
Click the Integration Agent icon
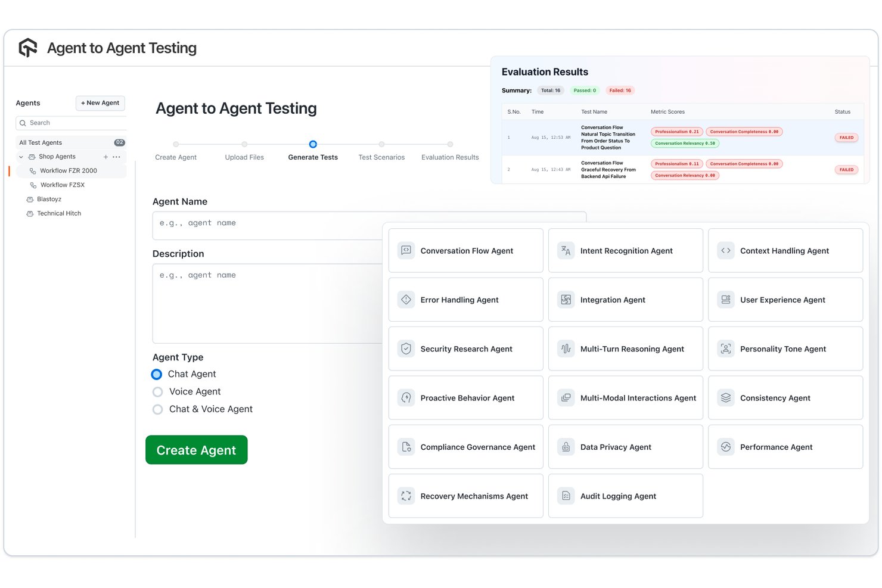coord(566,300)
